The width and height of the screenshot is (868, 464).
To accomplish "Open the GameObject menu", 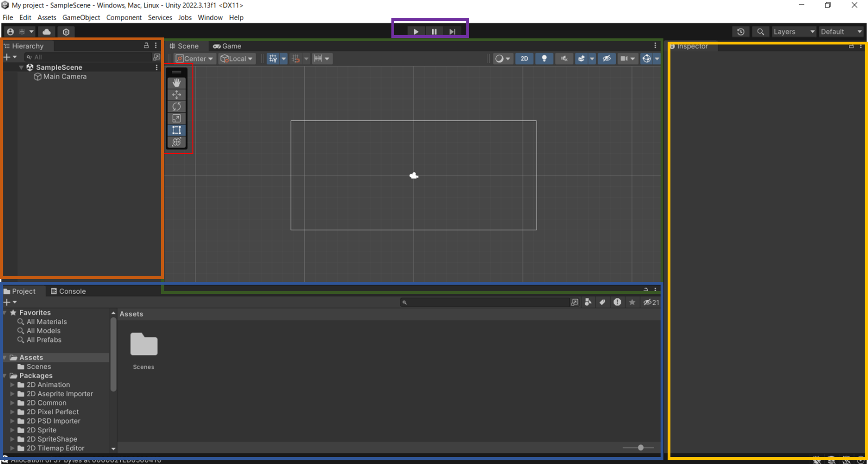I will [x=81, y=17].
